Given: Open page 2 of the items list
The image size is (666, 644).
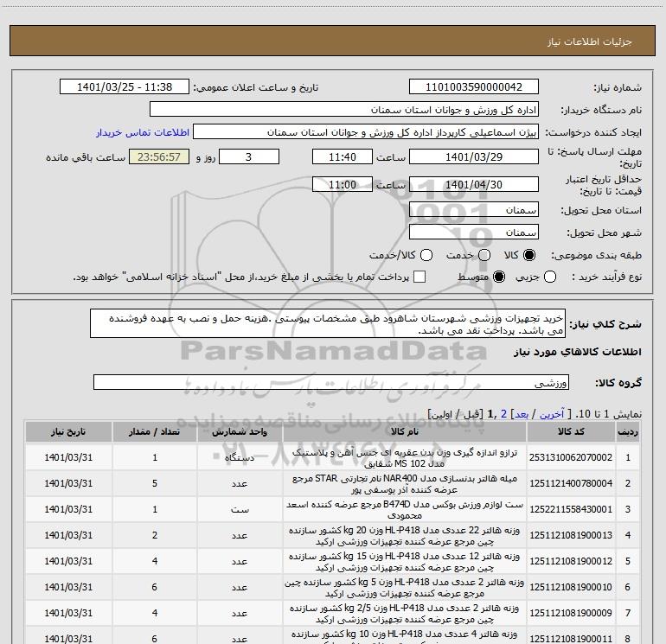Looking at the screenshot, I should [x=503, y=414].
